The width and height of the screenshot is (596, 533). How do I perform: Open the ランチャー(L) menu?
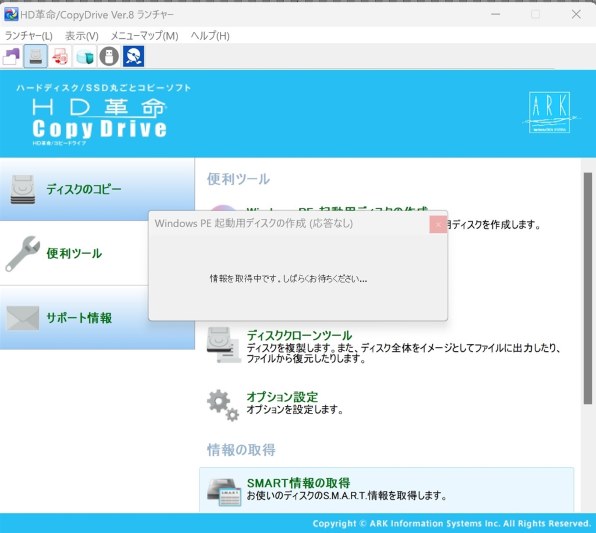click(x=29, y=36)
